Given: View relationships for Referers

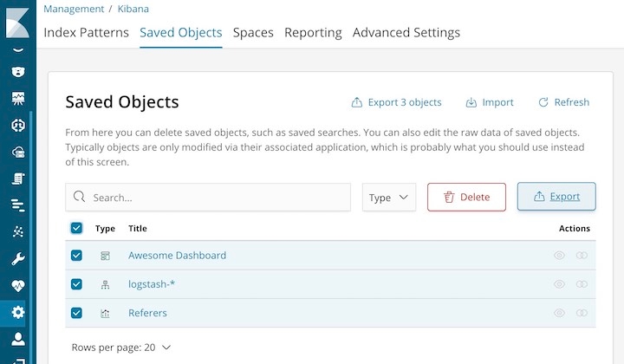Looking at the screenshot, I should pos(582,313).
